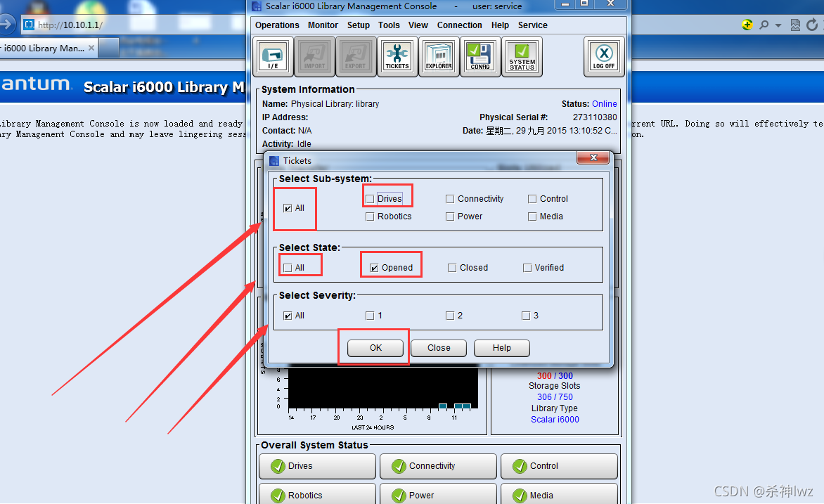
Task: Check the severity 3 checkbox
Action: pos(525,316)
